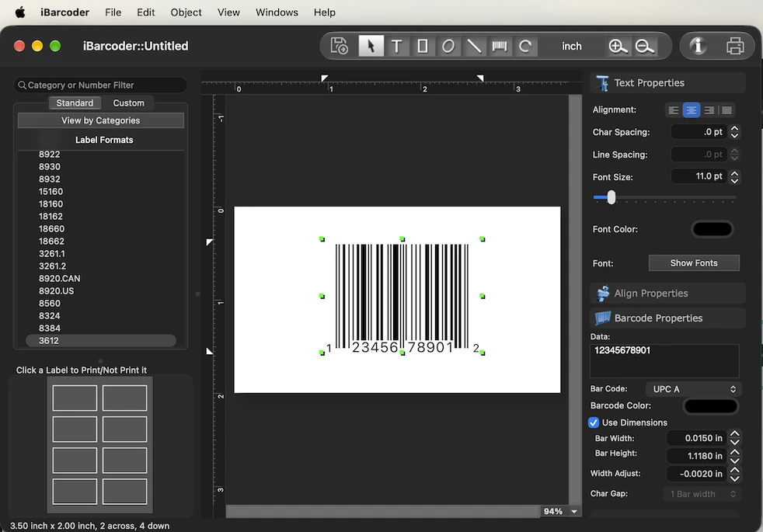
Task: Click the print icon
Action: click(735, 46)
